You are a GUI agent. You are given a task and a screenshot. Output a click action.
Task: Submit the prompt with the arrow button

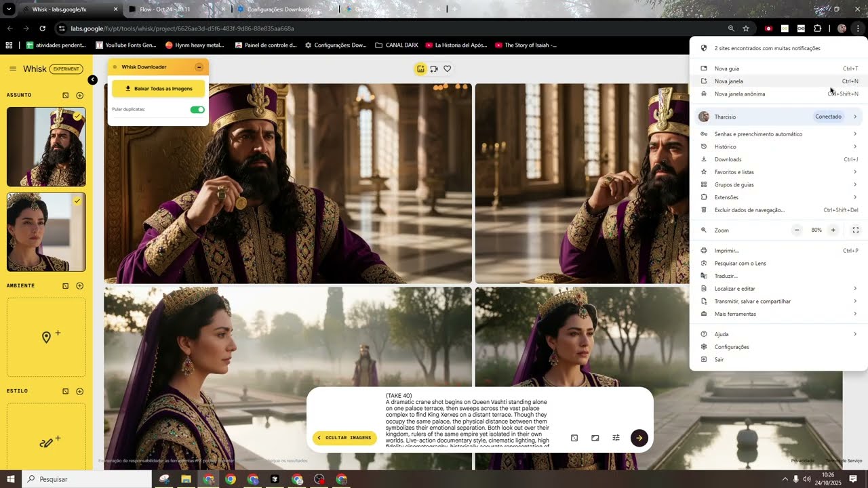click(639, 438)
